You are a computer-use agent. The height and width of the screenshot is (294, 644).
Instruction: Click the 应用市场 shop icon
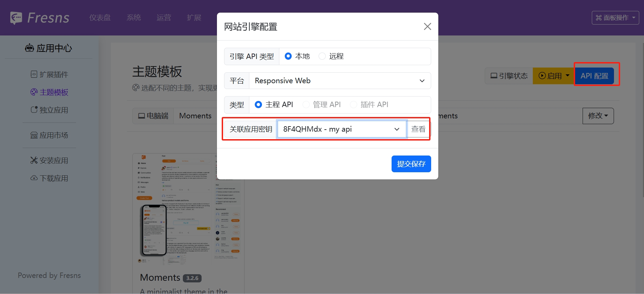click(34, 135)
